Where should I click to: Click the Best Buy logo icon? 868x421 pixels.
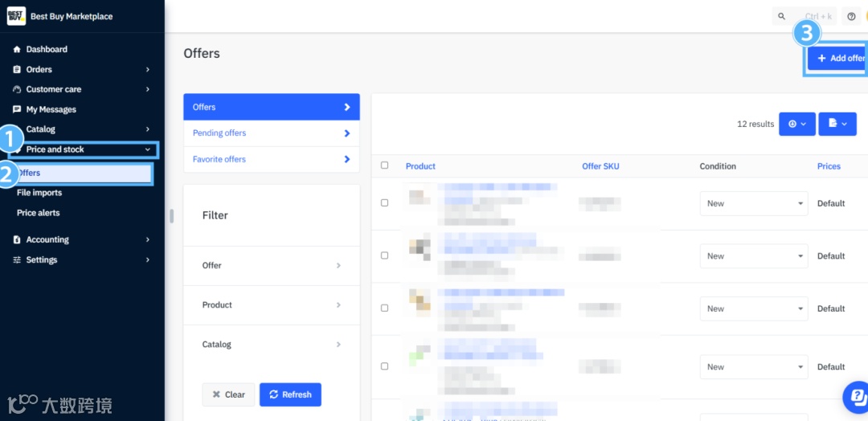point(16,16)
